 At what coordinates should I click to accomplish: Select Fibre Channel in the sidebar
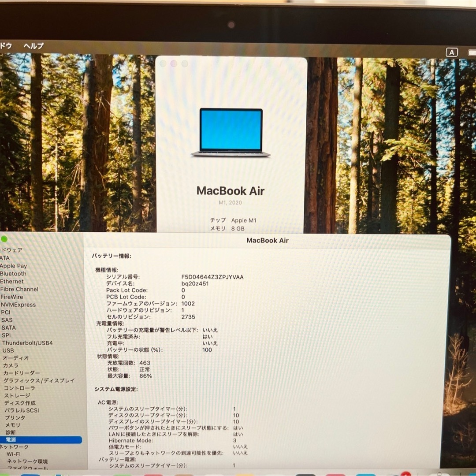click(19, 289)
